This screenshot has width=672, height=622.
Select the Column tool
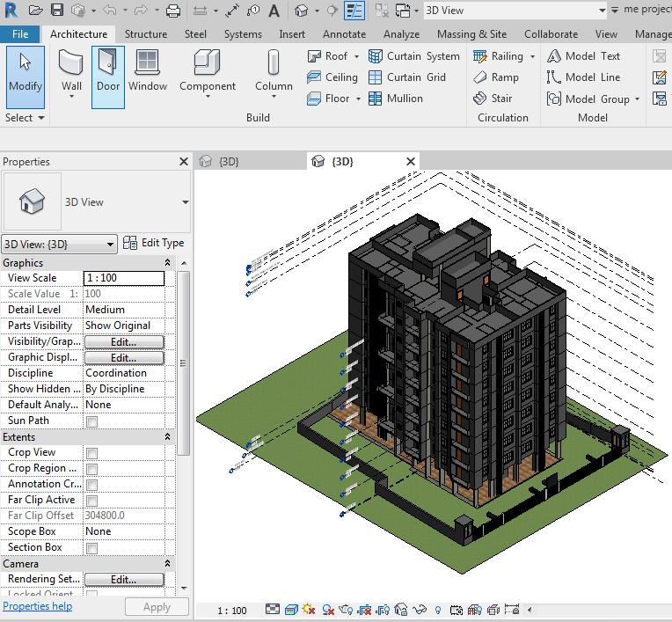274,70
